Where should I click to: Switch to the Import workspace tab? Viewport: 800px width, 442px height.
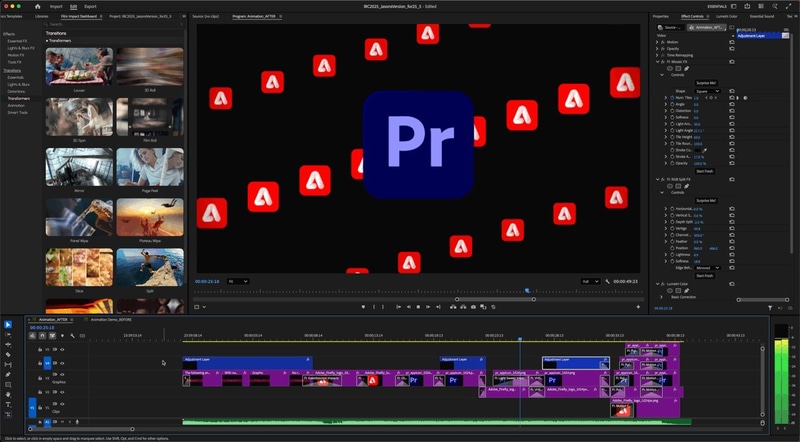pos(56,6)
